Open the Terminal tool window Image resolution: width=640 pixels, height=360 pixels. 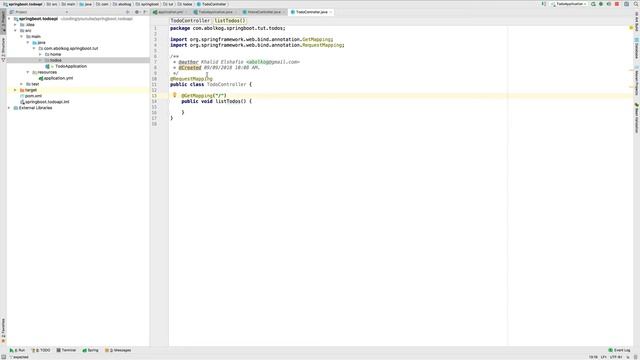click(x=67, y=350)
